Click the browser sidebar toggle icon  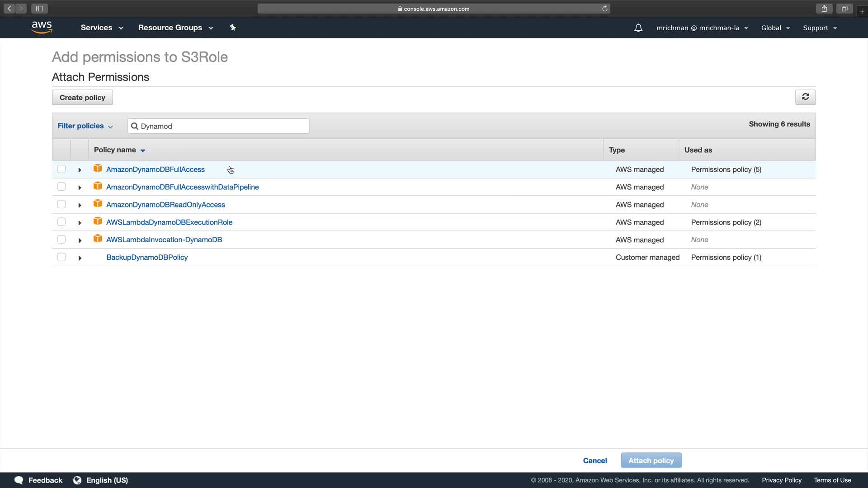pyautogui.click(x=39, y=9)
